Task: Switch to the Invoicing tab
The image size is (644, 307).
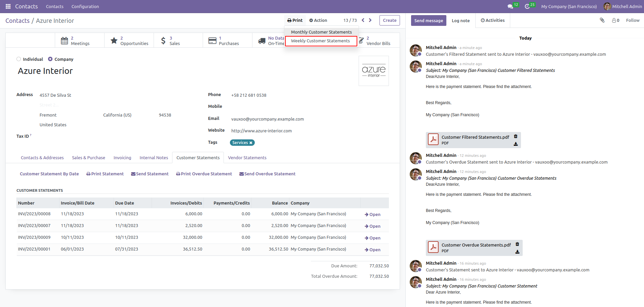Action: pos(122,158)
